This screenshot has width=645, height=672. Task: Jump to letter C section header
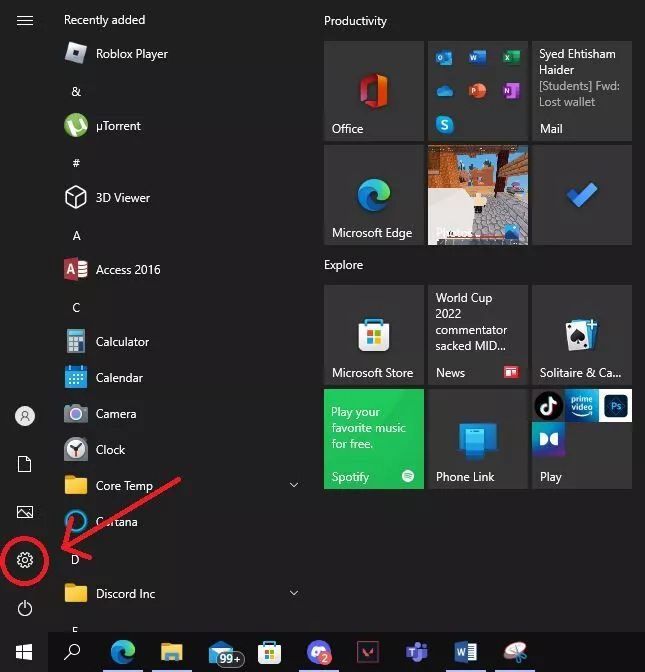76,307
